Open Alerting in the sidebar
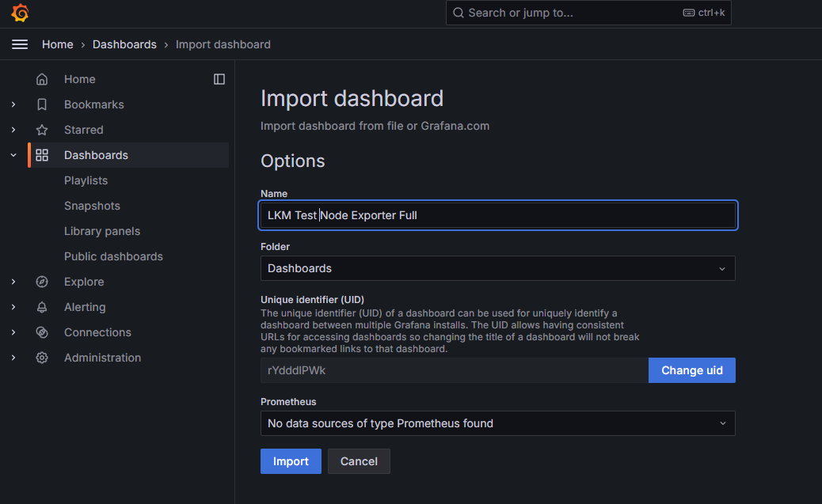The image size is (822, 504). tap(85, 307)
